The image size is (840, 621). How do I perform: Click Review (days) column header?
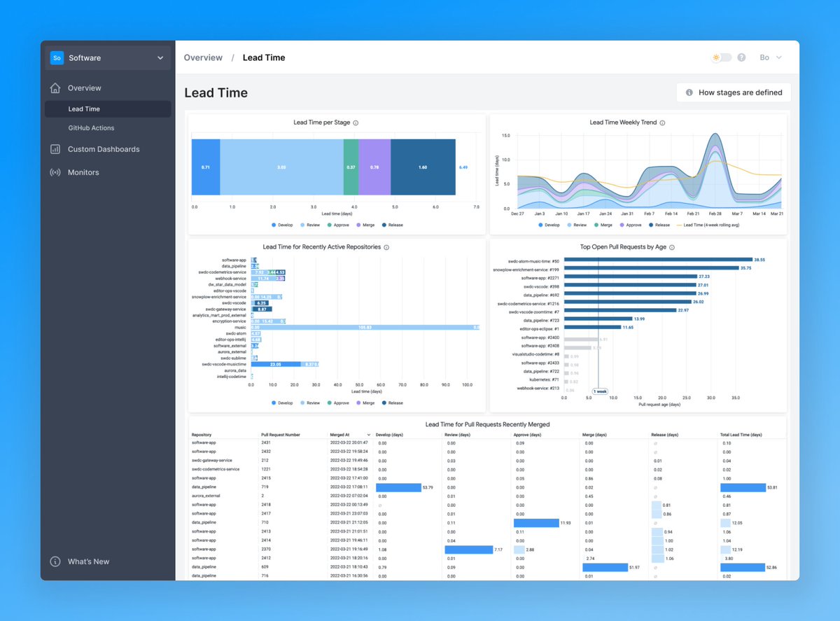(x=458, y=435)
